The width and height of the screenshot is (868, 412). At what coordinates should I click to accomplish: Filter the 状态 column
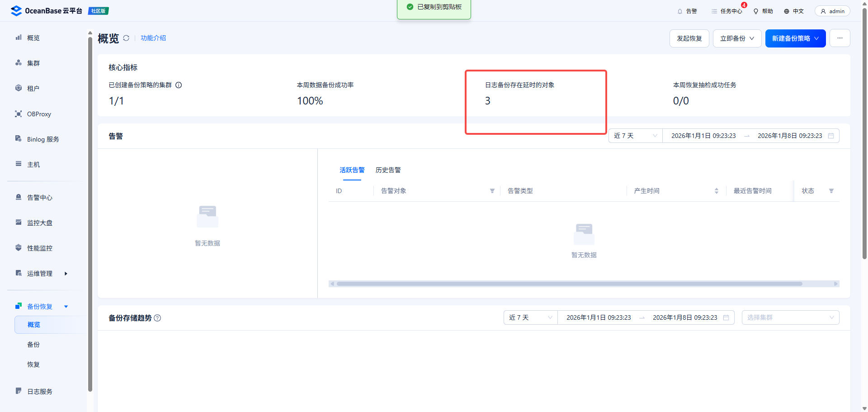[x=831, y=191]
